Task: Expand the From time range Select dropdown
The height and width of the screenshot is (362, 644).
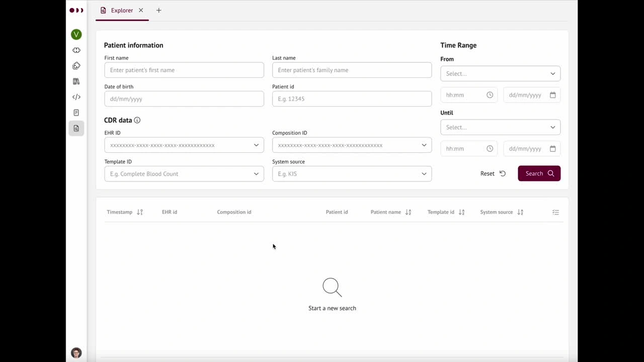Action: [x=500, y=73]
